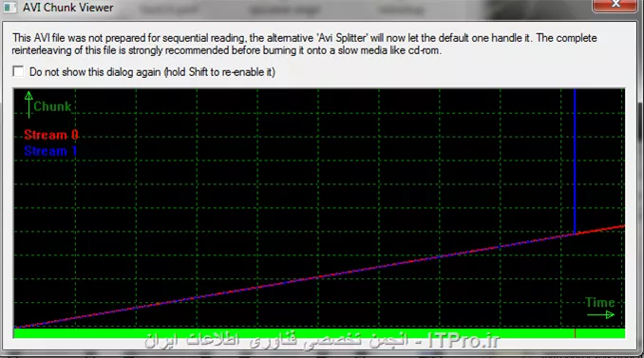Click the red marker on the green bar

pyautogui.click(x=575, y=333)
